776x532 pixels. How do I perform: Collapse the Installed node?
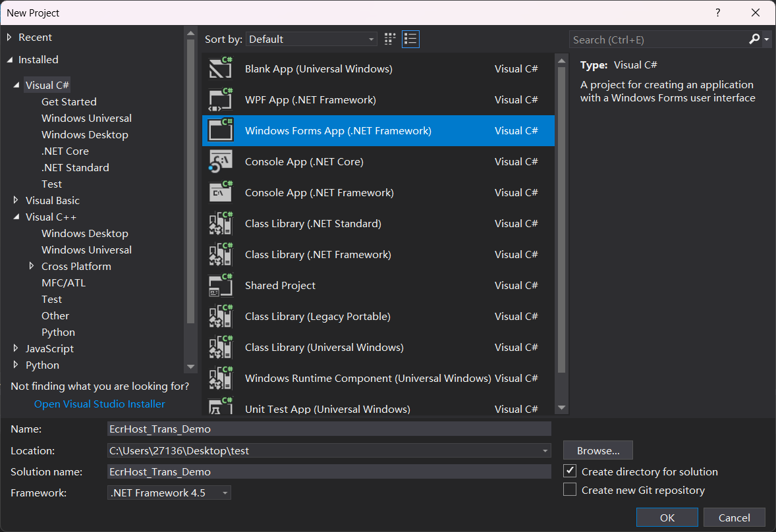(9, 60)
